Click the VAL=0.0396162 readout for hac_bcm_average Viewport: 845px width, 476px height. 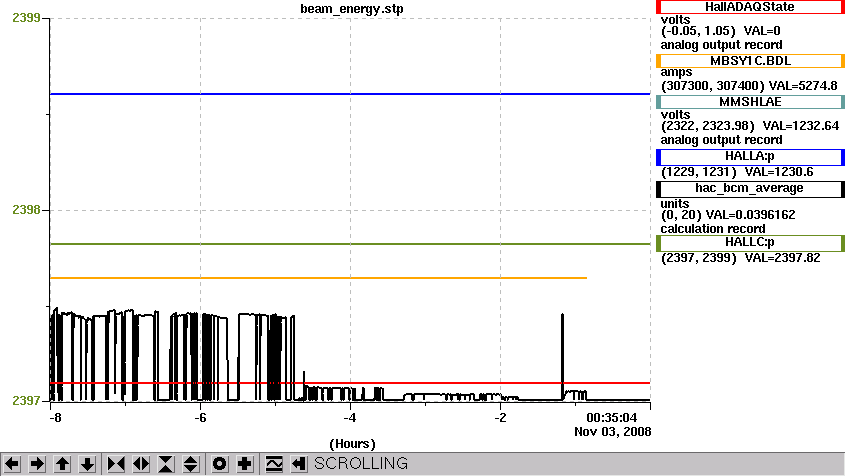tap(751, 215)
